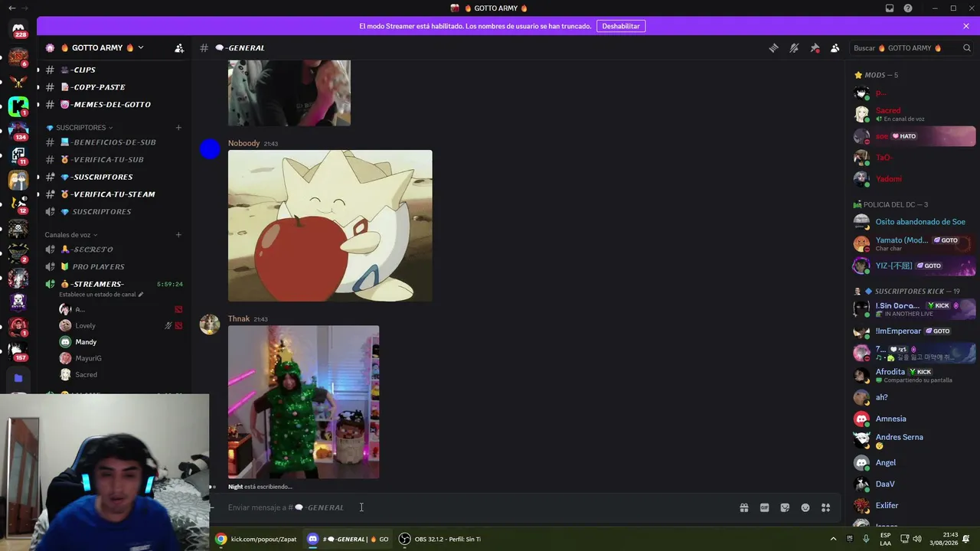
Task: Open the help question mark icon
Action: (x=908, y=8)
